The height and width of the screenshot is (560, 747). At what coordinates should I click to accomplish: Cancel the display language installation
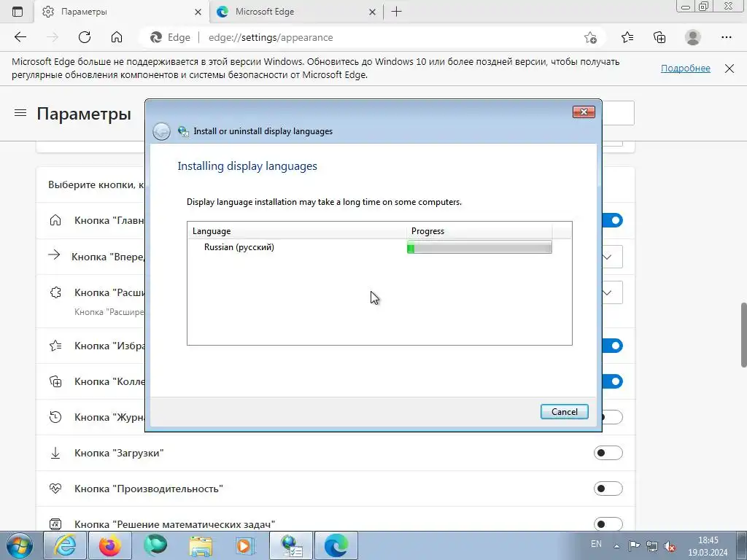[x=565, y=412]
